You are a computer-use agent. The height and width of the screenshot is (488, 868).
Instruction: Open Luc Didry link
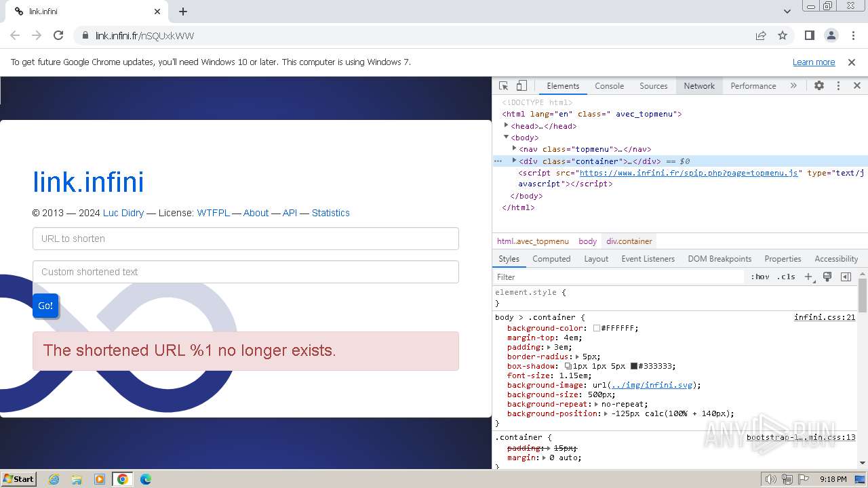(123, 213)
